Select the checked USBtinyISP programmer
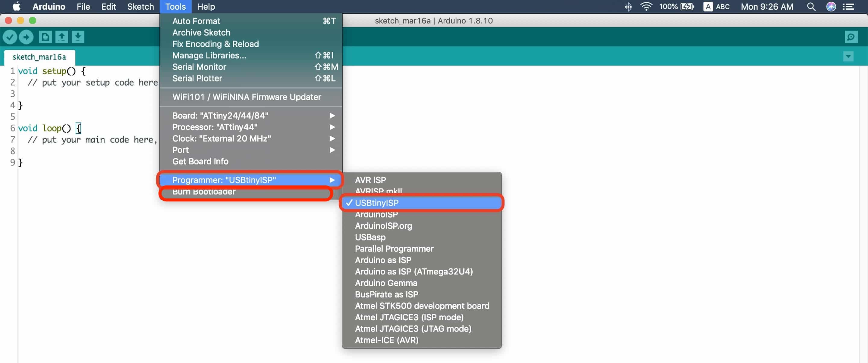The image size is (868, 363). (422, 203)
